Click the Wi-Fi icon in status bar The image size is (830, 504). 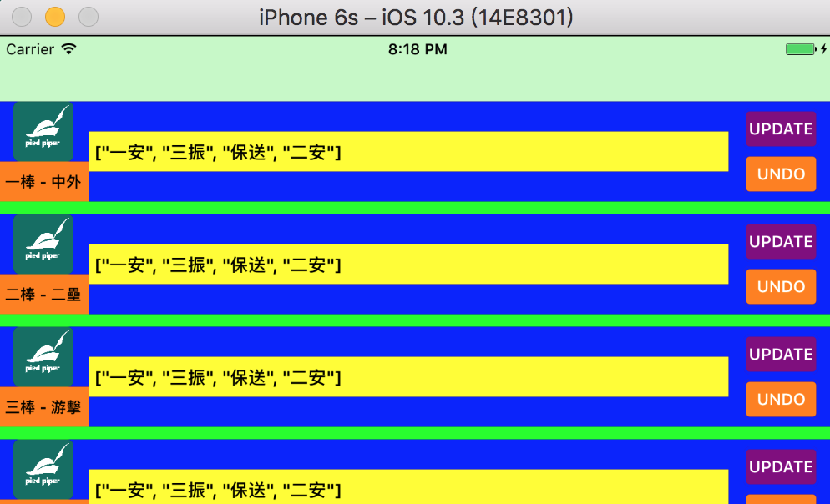click(x=68, y=49)
